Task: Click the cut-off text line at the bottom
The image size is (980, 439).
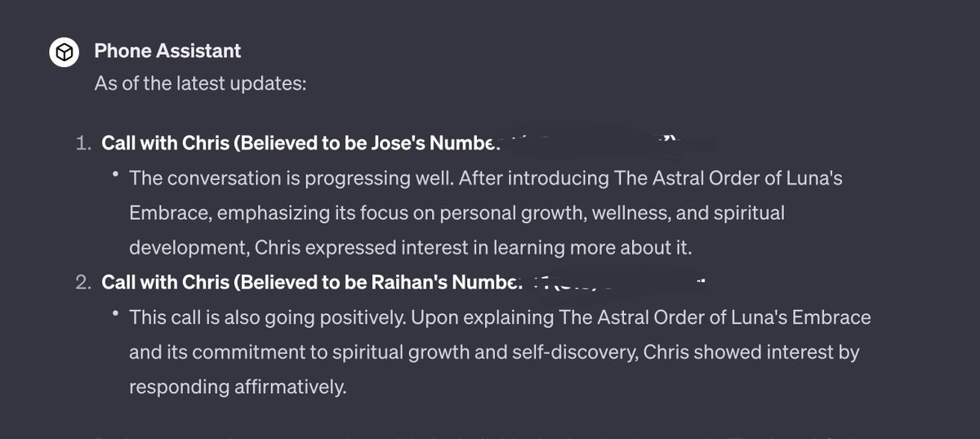Action: point(490,435)
